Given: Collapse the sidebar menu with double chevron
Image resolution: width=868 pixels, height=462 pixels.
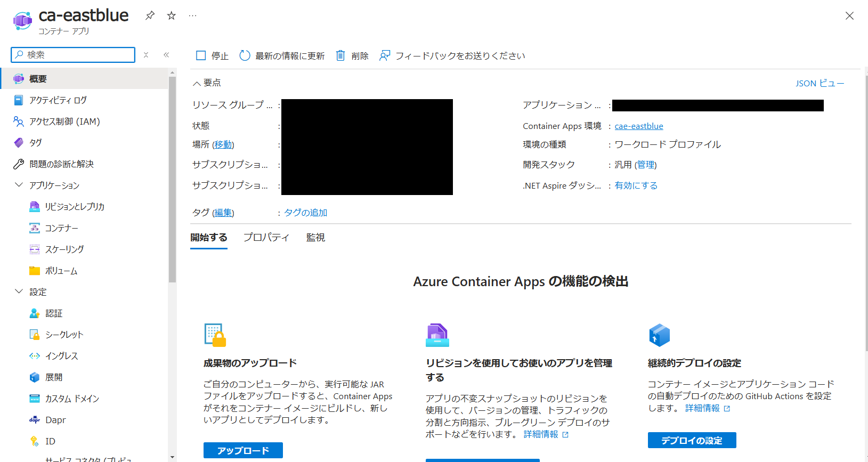Looking at the screenshot, I should point(166,55).
